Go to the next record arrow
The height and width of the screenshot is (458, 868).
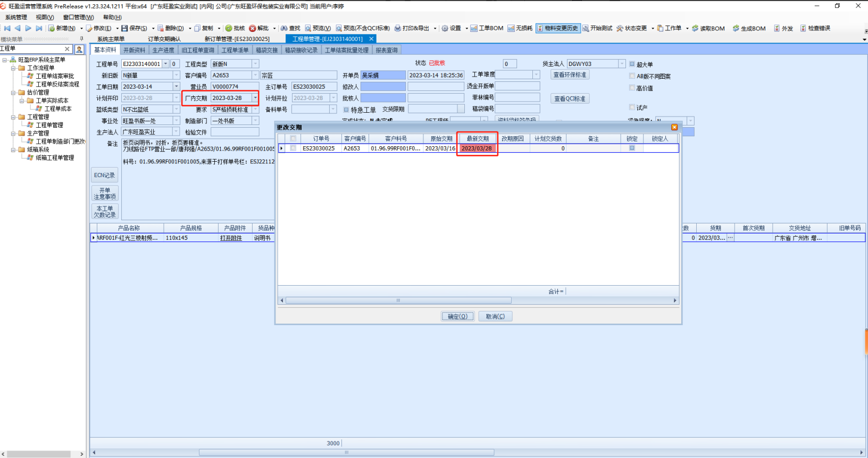(28, 28)
